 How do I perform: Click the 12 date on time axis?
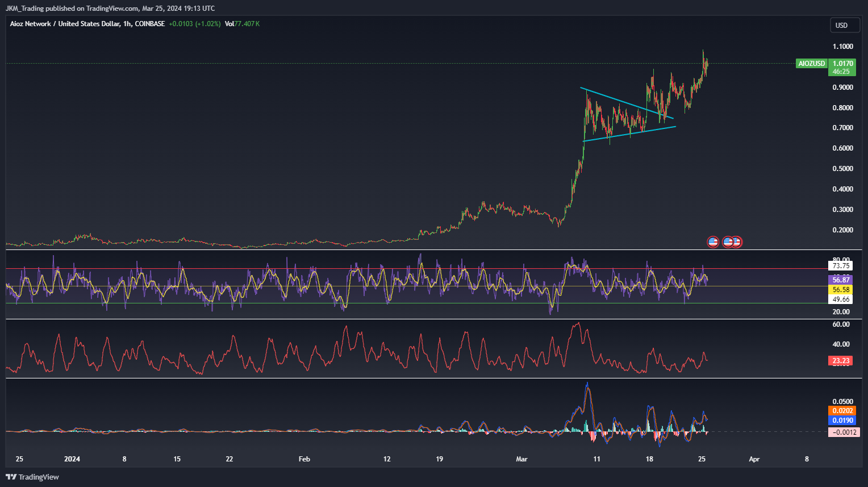click(x=387, y=459)
